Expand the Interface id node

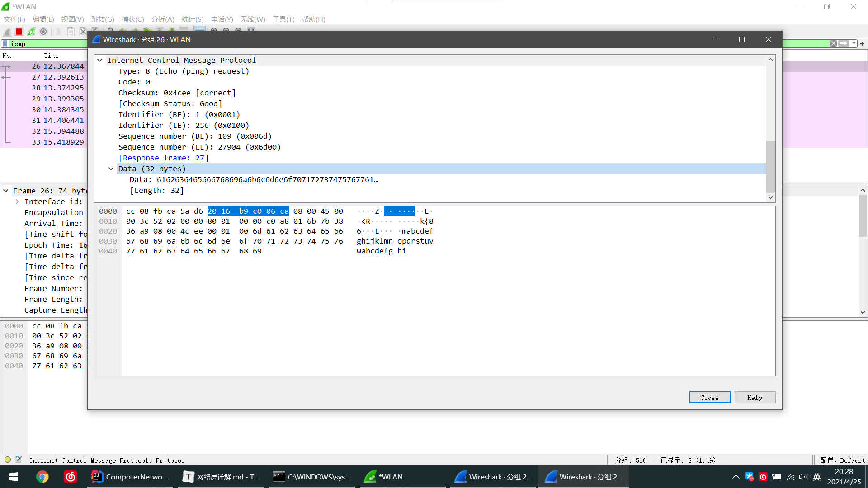coord(17,202)
